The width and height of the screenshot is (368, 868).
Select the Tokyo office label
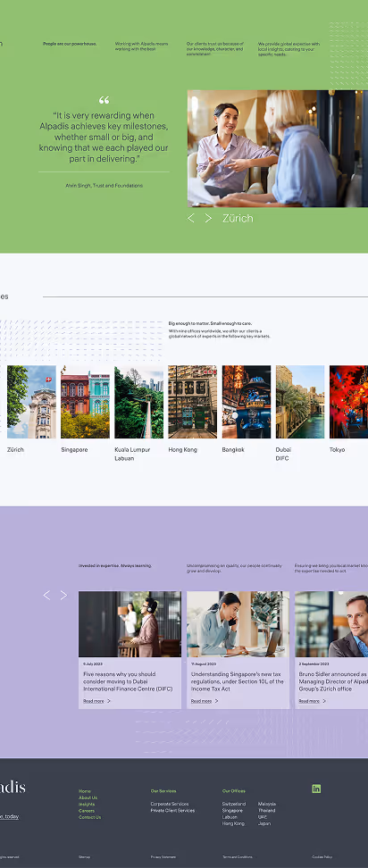pyautogui.click(x=337, y=449)
